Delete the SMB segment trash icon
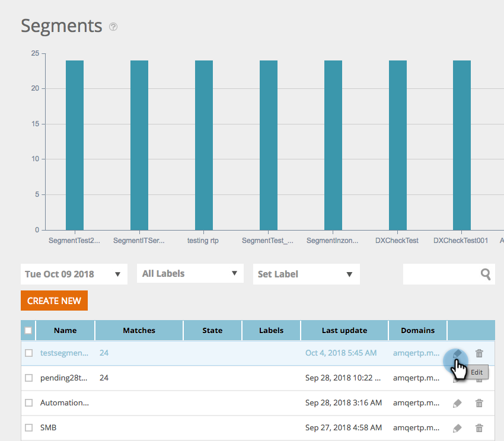 pyautogui.click(x=479, y=428)
